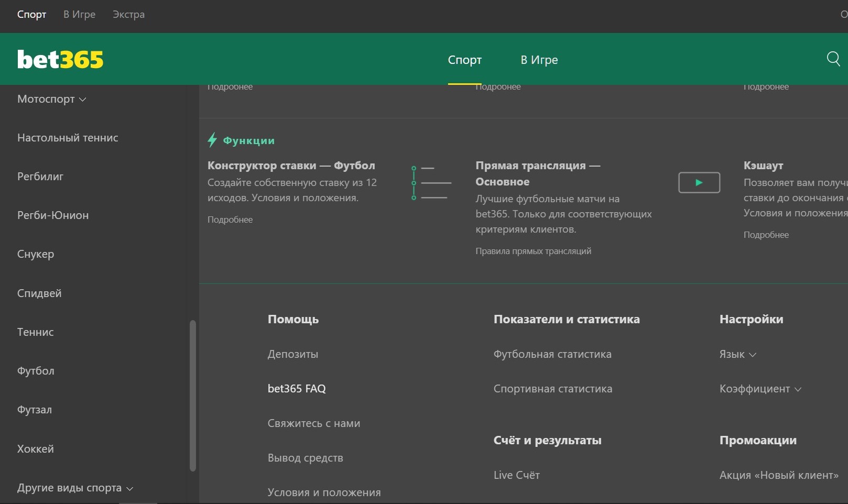Image resolution: width=848 pixels, height=504 pixels.
Task: Click the Настройки footer heading
Action: [752, 320]
